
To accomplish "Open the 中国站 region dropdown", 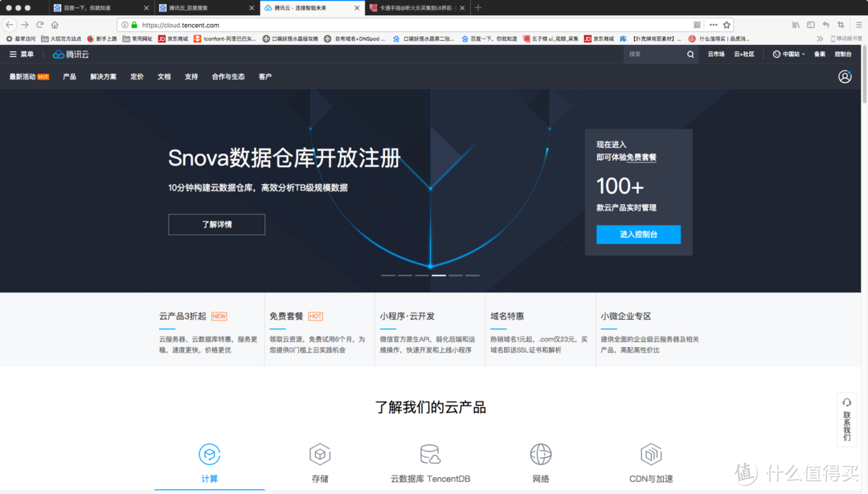I will pyautogui.click(x=789, y=54).
